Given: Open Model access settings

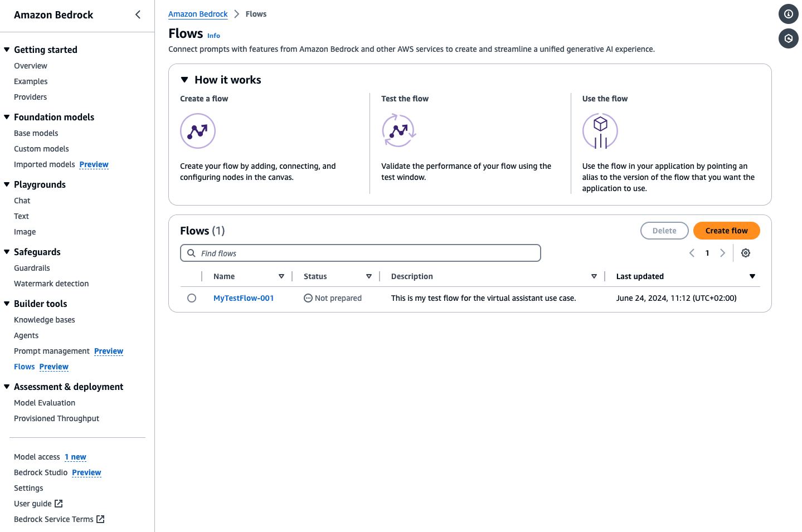Looking at the screenshot, I should (x=37, y=457).
